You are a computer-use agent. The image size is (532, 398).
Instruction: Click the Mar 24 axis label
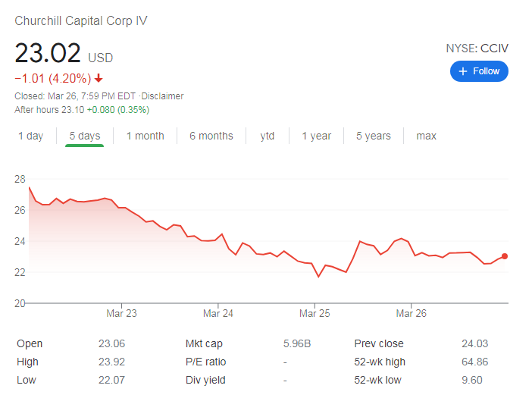218,313
